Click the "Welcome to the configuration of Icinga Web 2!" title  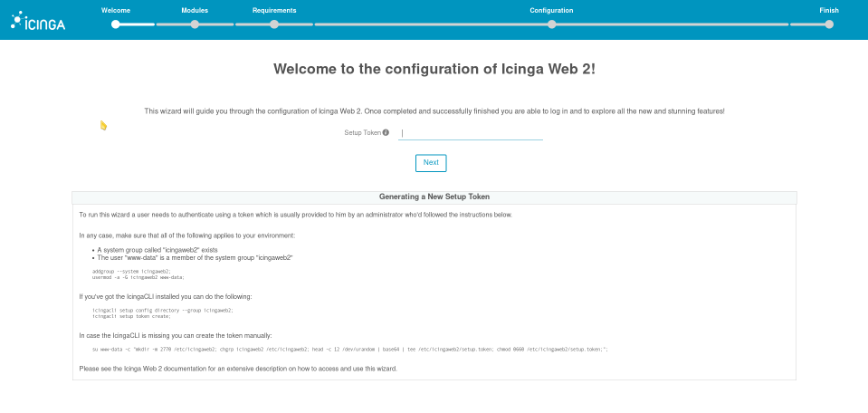434,69
